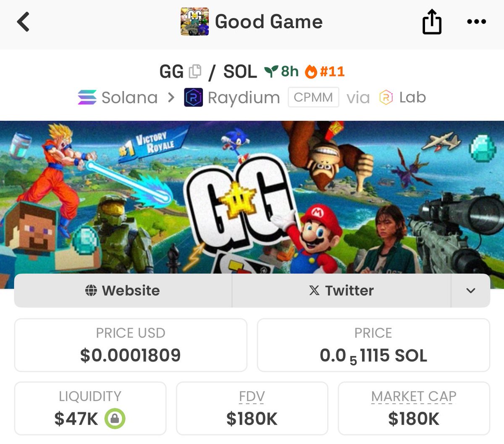Viewport: 504px width, 444px height.
Task: Expand more links chevron beside Twitter
Action: (471, 290)
